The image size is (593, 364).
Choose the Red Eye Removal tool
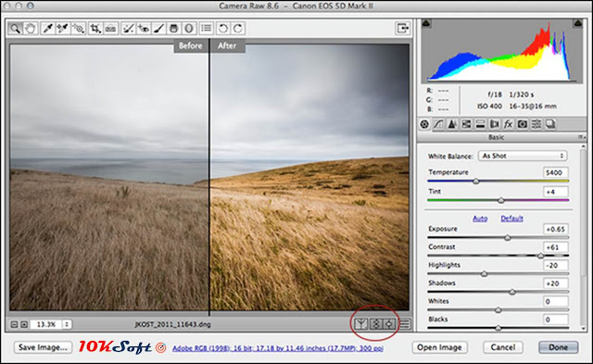point(144,29)
